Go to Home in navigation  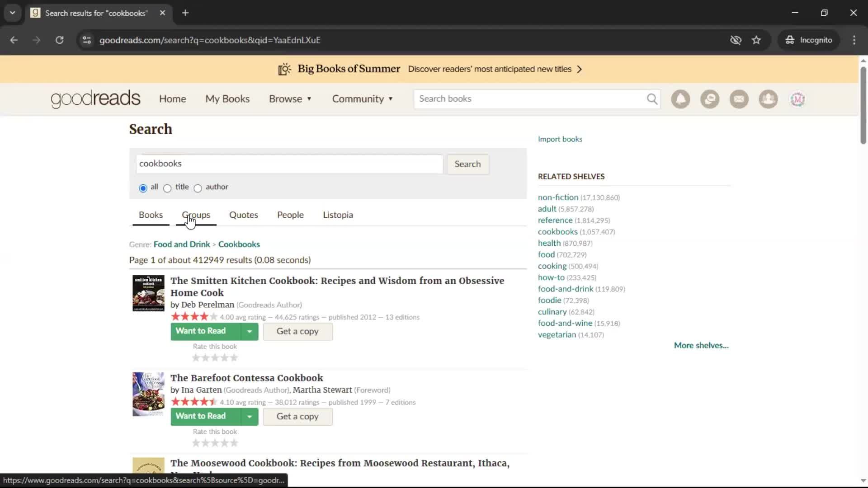coord(172,99)
